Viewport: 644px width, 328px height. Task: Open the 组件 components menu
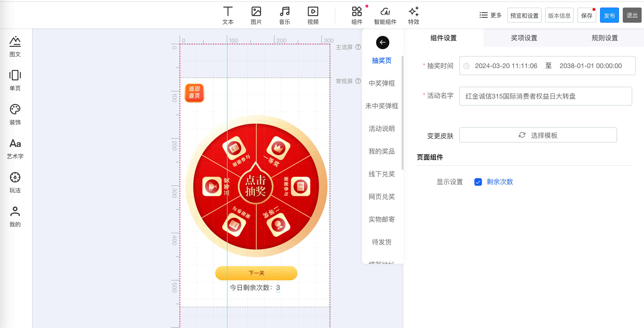click(357, 16)
